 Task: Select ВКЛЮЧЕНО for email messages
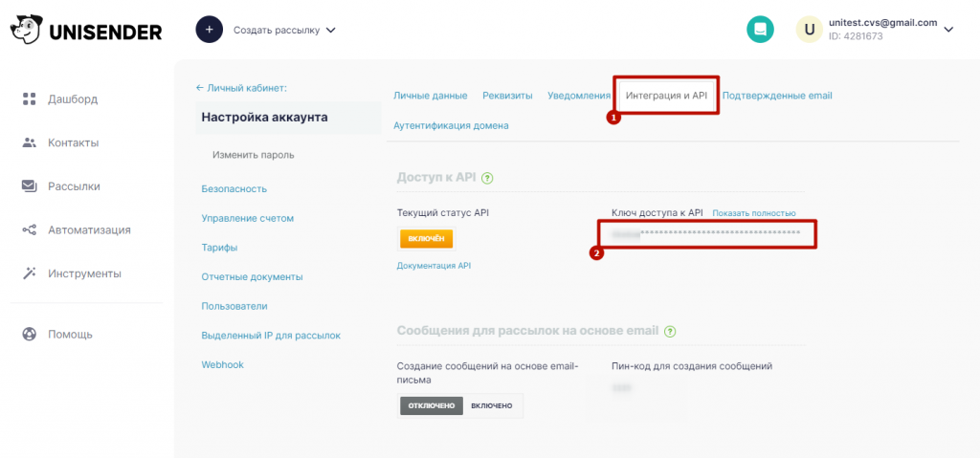[492, 405]
